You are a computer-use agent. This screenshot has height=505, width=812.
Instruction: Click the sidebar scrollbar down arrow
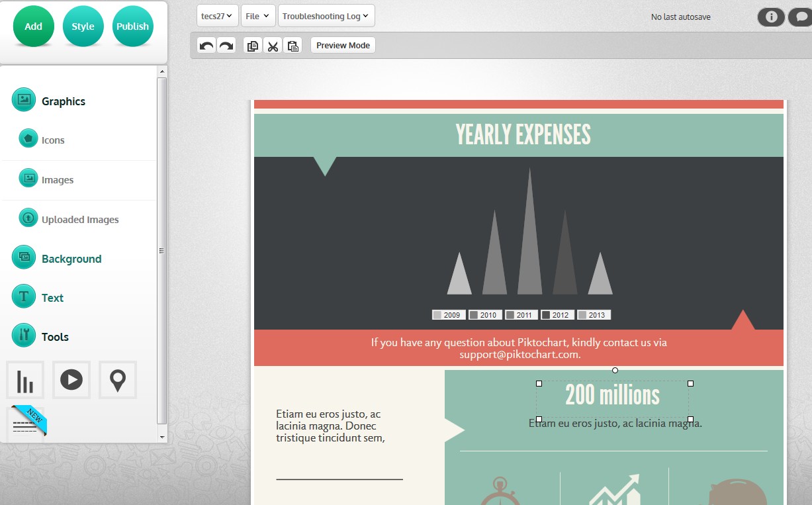(162, 437)
